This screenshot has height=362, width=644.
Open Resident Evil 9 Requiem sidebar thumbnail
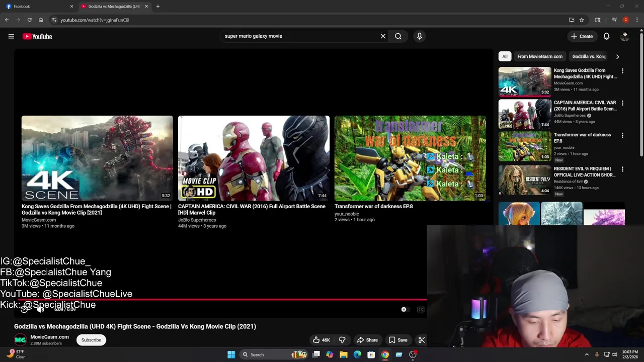pos(525,179)
